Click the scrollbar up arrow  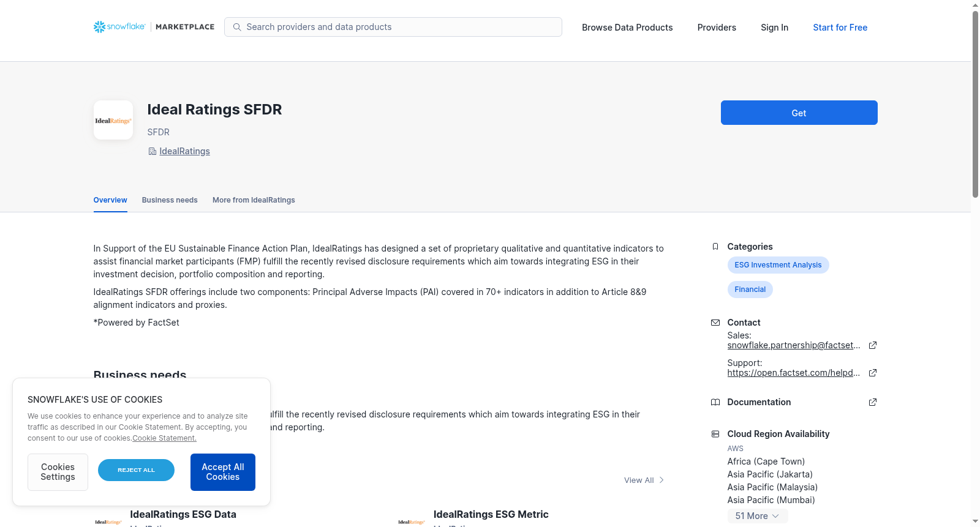[975, 5]
